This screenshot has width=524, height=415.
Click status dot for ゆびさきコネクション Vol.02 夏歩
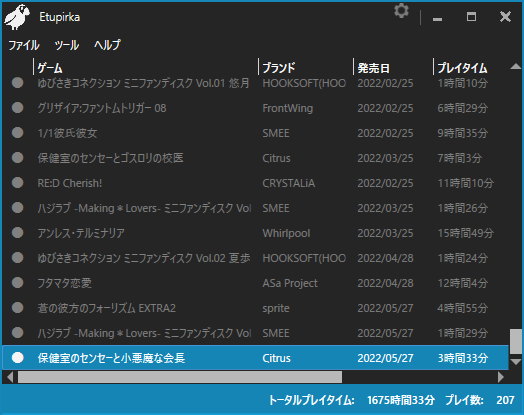[17, 258]
